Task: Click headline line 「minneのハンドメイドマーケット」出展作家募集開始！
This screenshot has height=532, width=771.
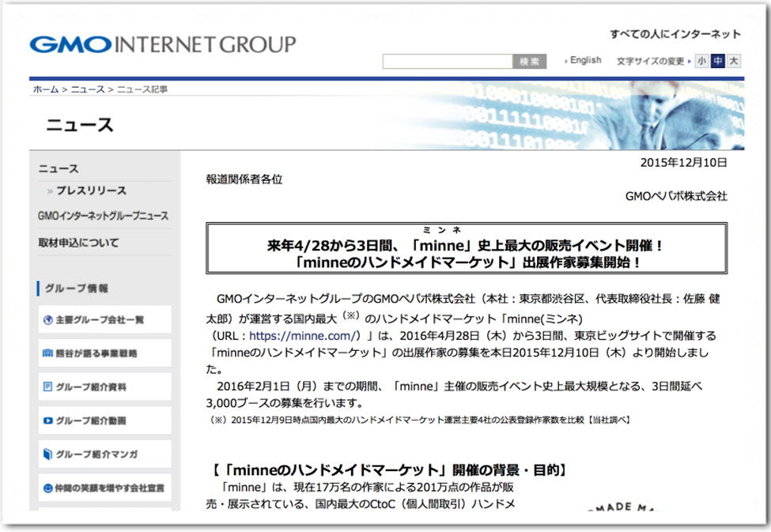Action: [x=466, y=262]
